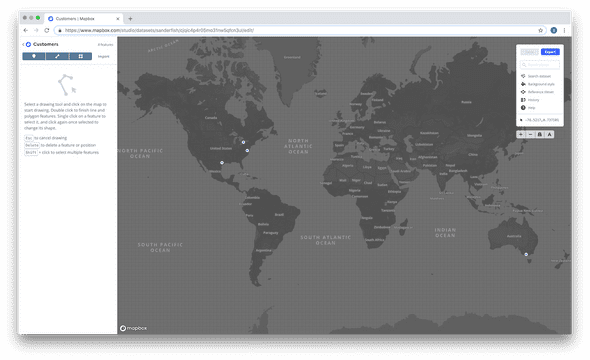Go back using the arrow beside Customers
The height and width of the screenshot is (360, 590).
point(23,44)
